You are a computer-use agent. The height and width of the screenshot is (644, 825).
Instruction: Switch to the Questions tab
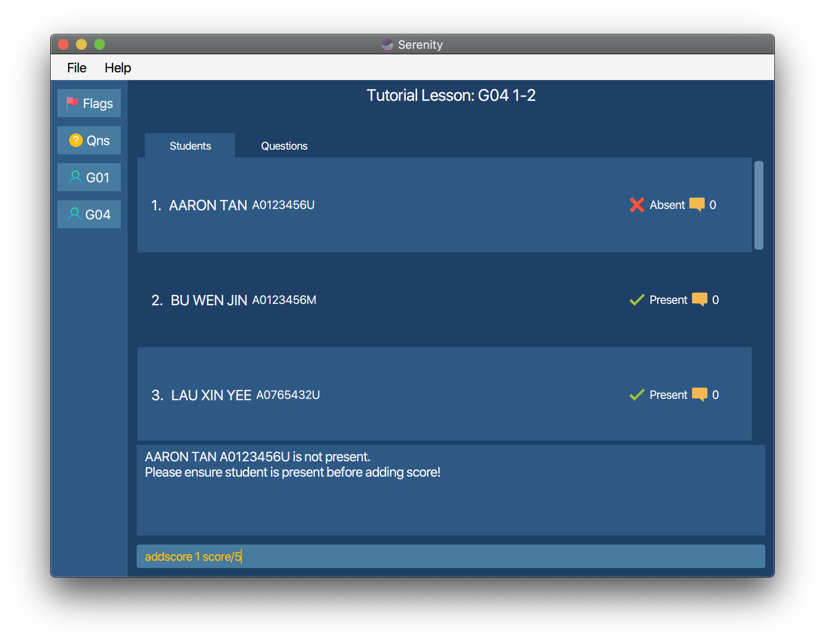(x=284, y=146)
